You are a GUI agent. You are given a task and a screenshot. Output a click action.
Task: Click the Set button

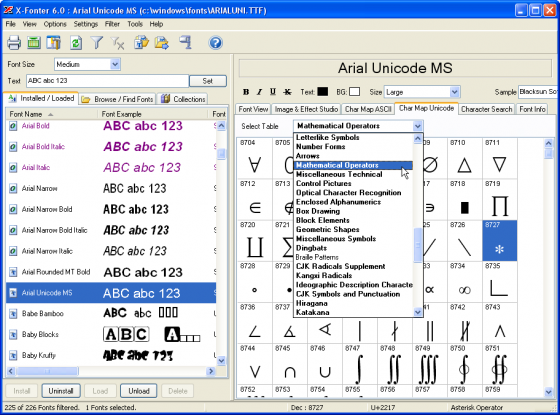(x=208, y=81)
